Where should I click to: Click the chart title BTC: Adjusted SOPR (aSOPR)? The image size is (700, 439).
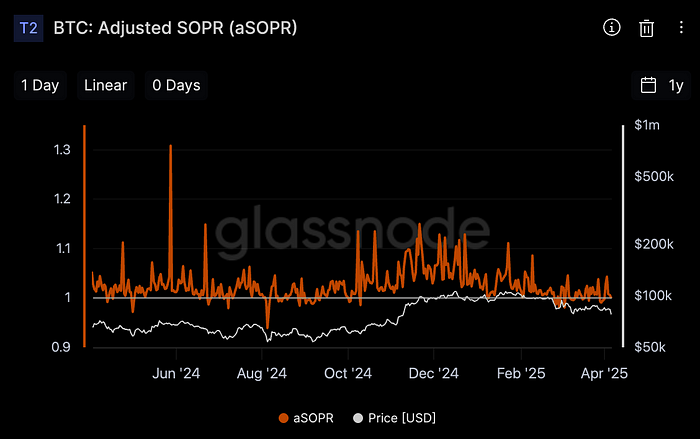tap(175, 28)
